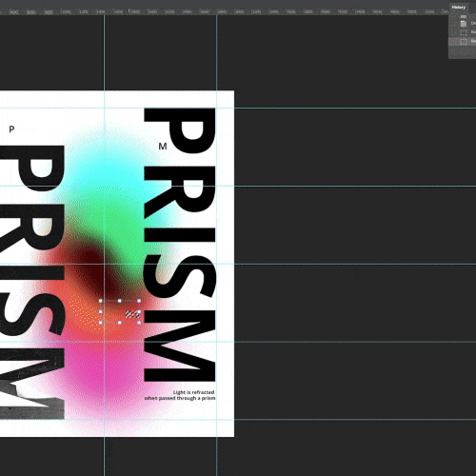
Task: Click the small letter P on the poster
Action: tap(11, 129)
